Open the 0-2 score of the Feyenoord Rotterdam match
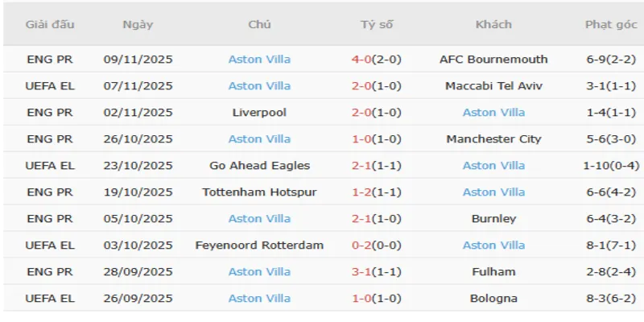 377,246
